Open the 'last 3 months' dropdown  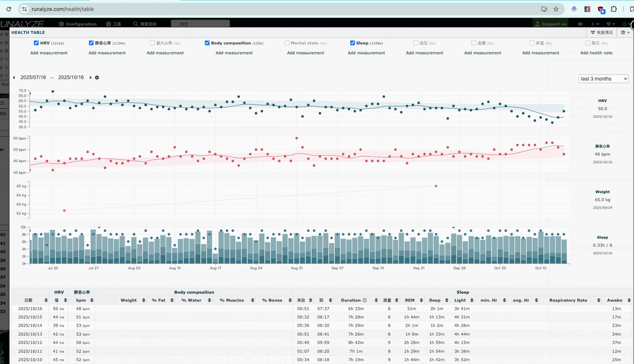pyautogui.click(x=603, y=79)
